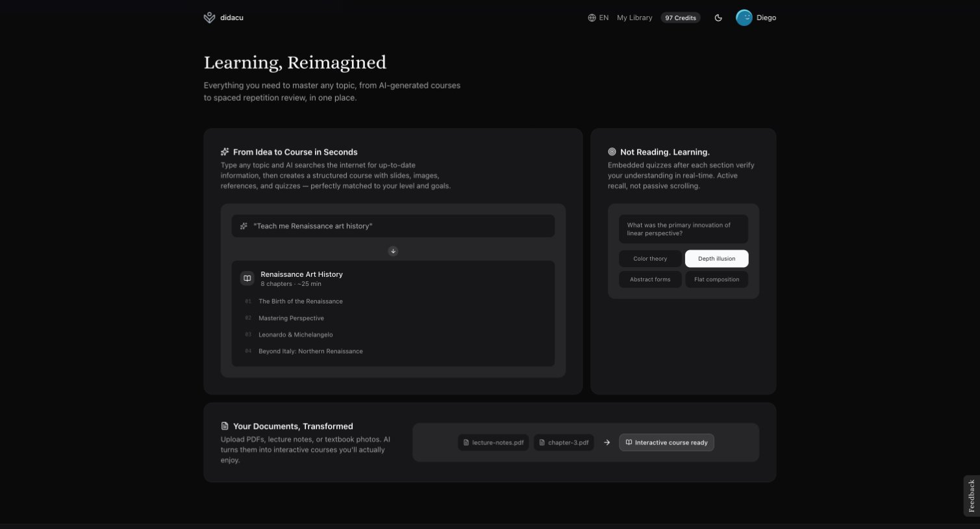980x529 pixels.
Task: Toggle dark mode with the moon icon
Action: [x=718, y=18]
